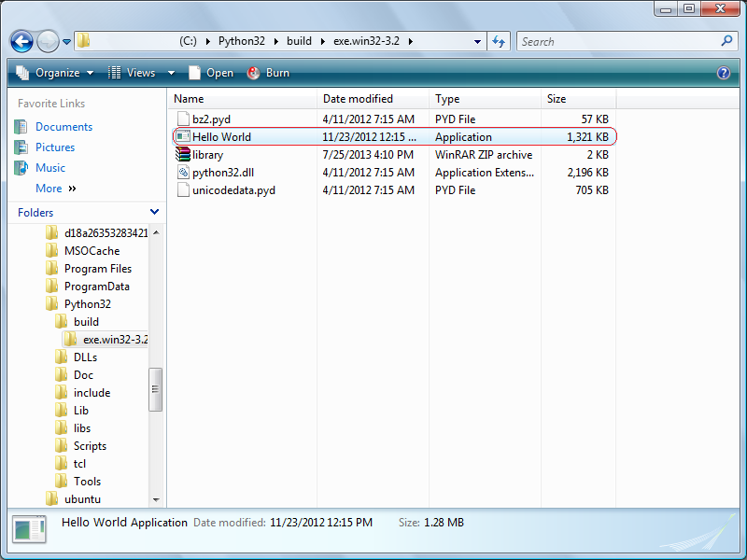Click the magnifier search icon
Screen dimensions: 747x560
coord(726,41)
